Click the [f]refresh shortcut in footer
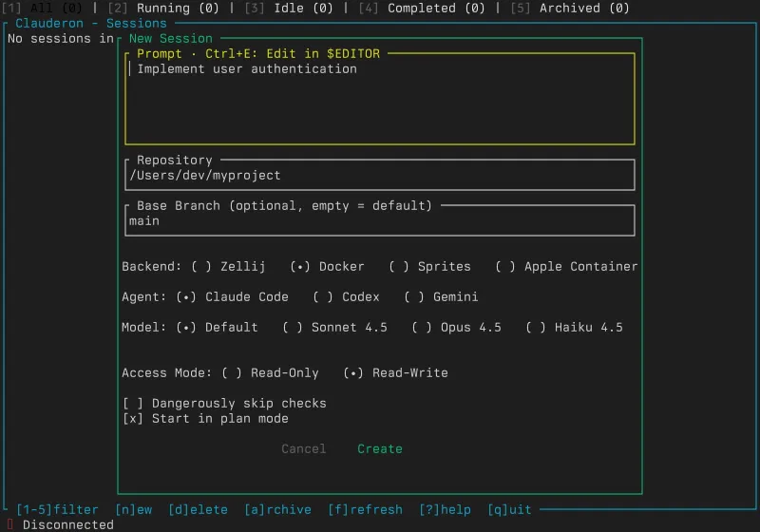This screenshot has height=532, width=760. [366, 510]
